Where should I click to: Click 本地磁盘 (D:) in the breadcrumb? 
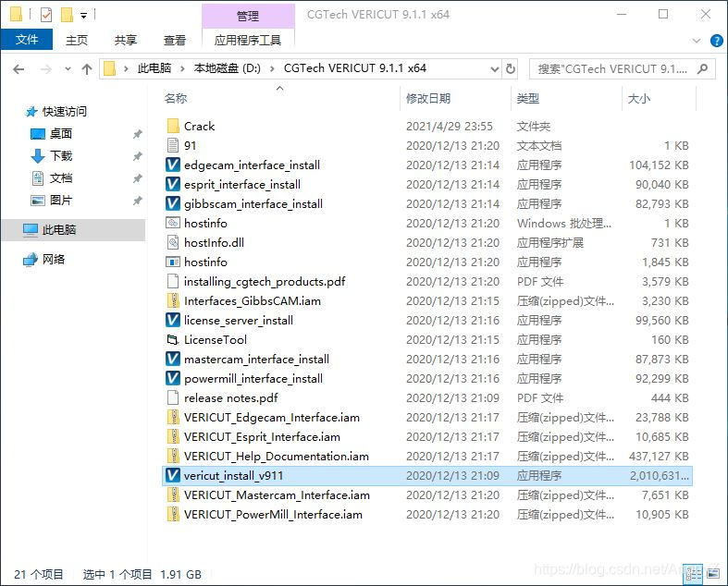click(x=227, y=68)
